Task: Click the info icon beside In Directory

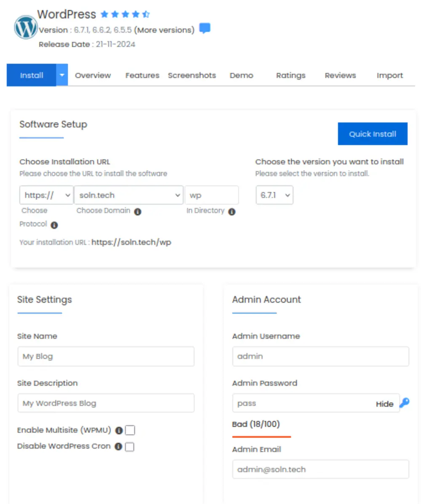Action: tap(232, 212)
